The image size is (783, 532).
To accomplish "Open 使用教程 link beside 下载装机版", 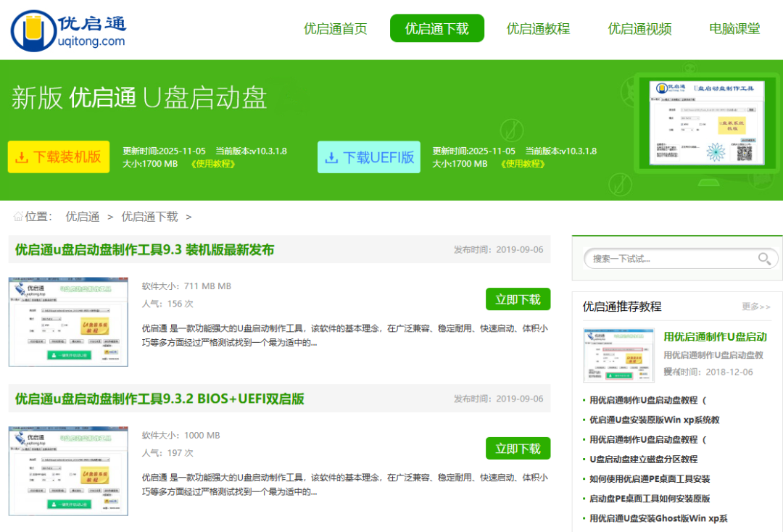I will (x=212, y=164).
